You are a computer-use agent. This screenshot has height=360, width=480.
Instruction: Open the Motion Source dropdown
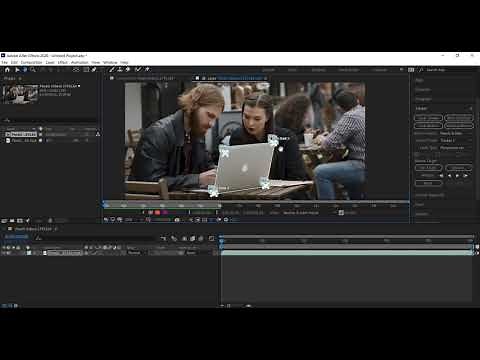456,133
